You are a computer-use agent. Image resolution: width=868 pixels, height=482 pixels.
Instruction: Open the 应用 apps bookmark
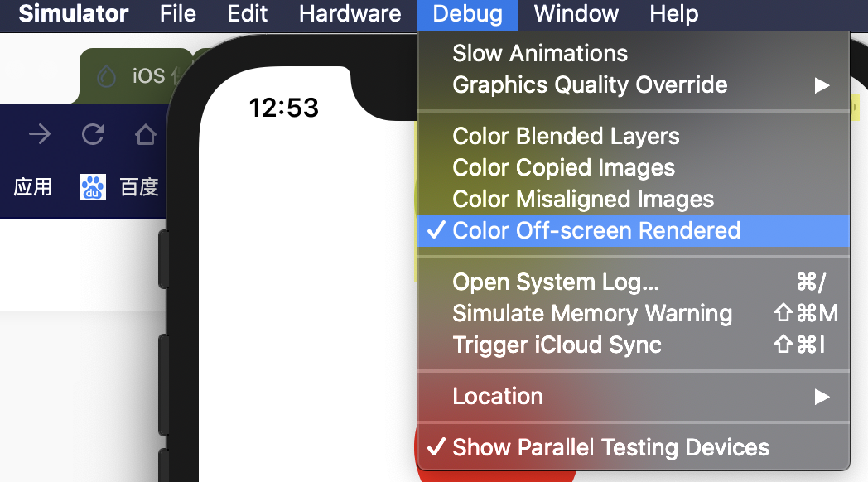pos(32,187)
